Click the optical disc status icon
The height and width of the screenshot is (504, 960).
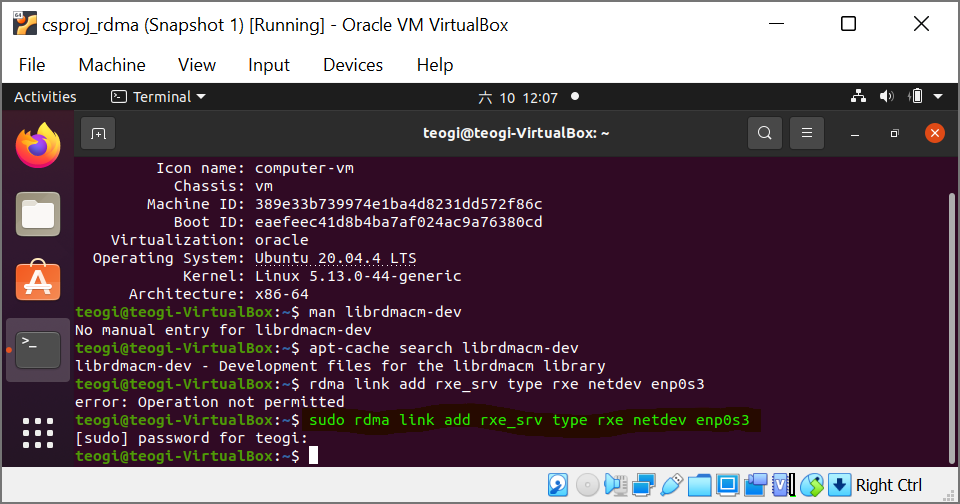(587, 485)
